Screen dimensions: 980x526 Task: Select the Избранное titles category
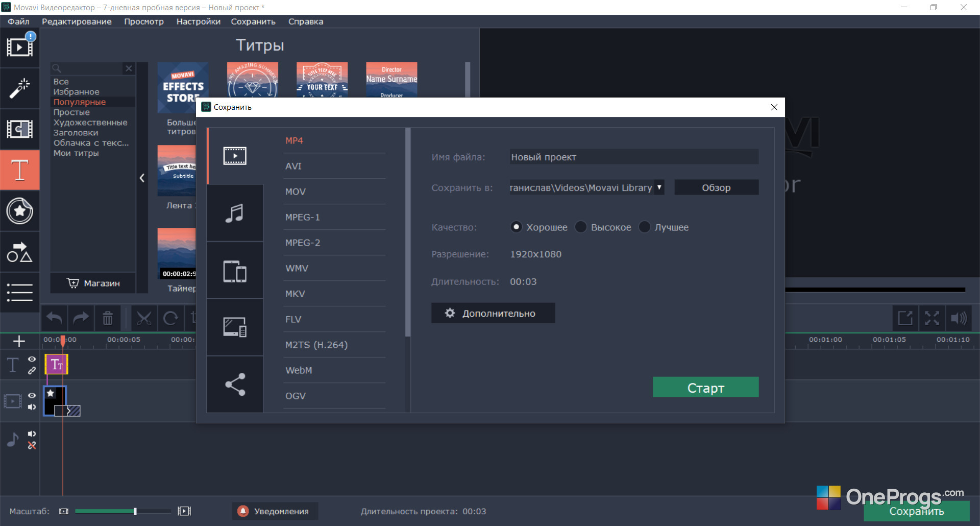[x=77, y=92]
